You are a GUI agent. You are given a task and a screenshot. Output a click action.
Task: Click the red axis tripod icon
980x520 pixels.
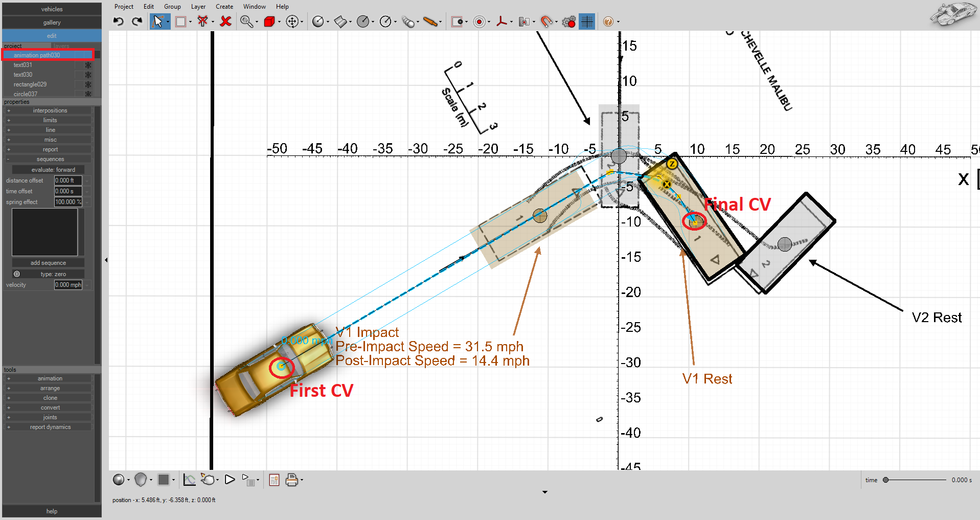click(502, 21)
